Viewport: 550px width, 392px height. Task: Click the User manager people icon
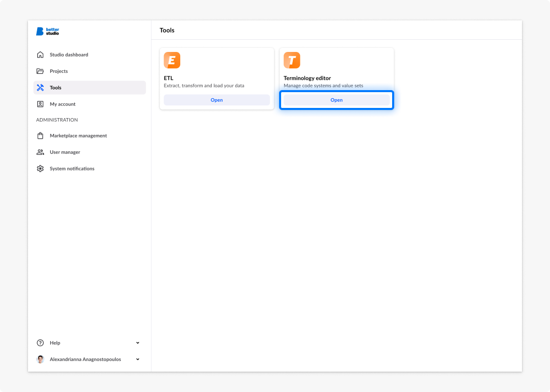40,152
